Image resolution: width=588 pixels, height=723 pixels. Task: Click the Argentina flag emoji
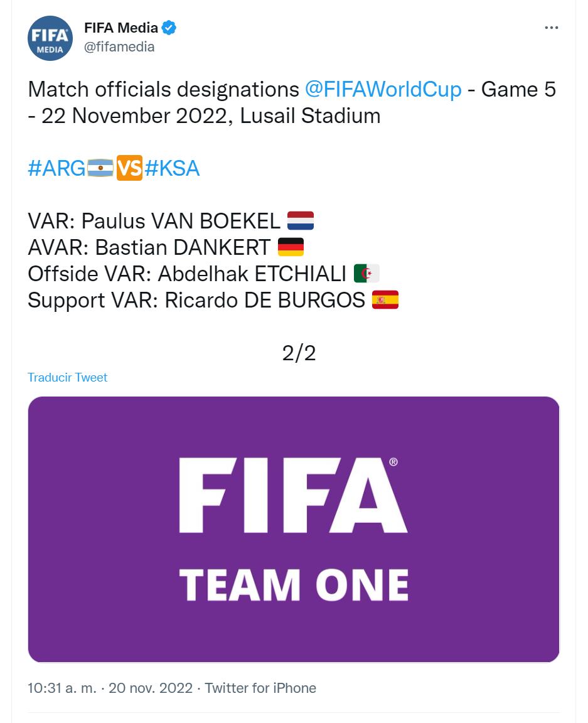click(x=100, y=168)
